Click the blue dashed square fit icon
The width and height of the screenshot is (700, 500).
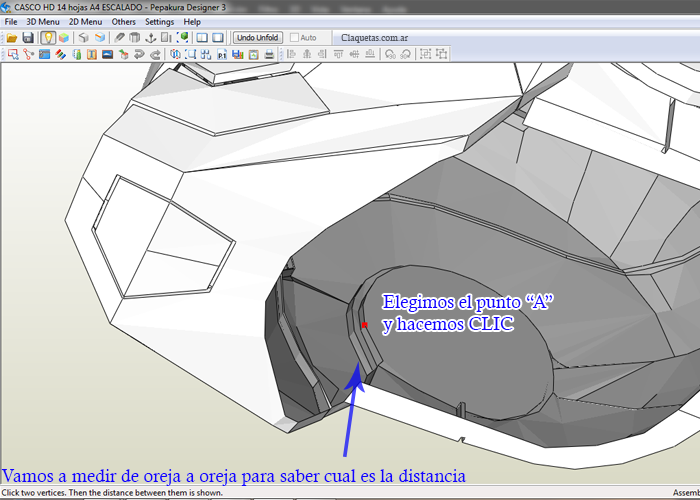click(191, 54)
